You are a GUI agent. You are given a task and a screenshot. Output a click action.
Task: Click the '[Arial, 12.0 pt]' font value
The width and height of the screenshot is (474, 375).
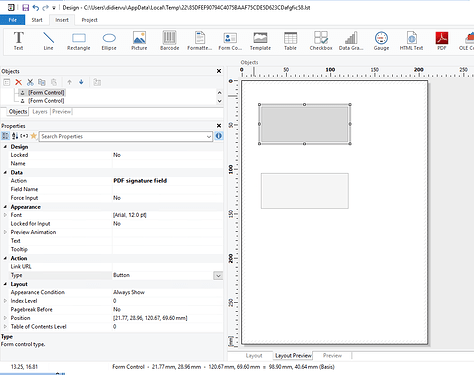[130, 215]
